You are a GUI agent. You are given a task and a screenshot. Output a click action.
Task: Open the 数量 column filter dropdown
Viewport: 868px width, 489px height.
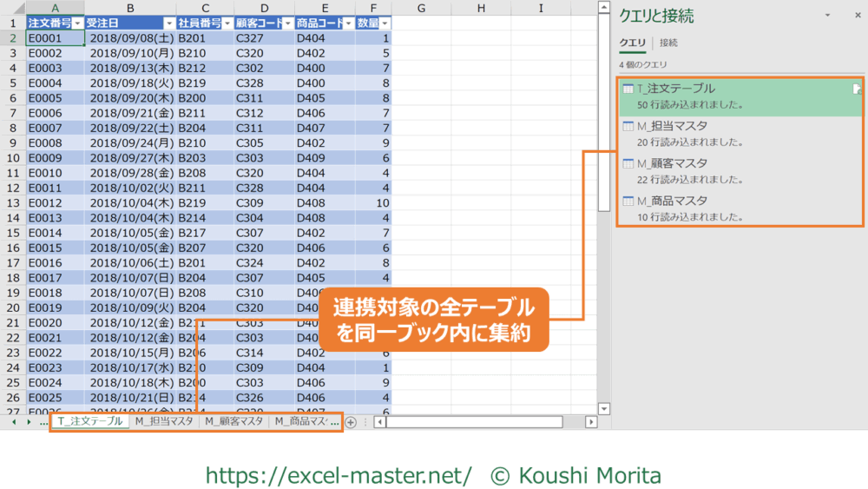pyautogui.click(x=383, y=23)
